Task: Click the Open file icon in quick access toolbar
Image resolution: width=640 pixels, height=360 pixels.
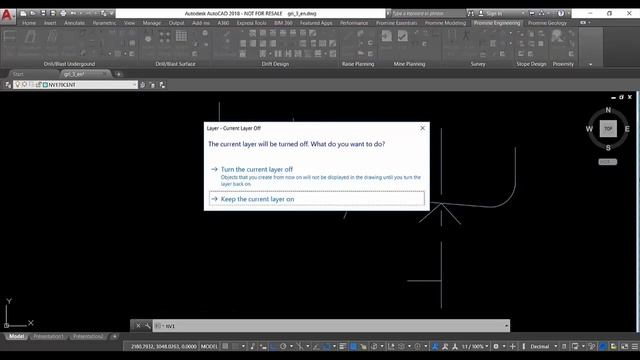Action: coord(33,13)
